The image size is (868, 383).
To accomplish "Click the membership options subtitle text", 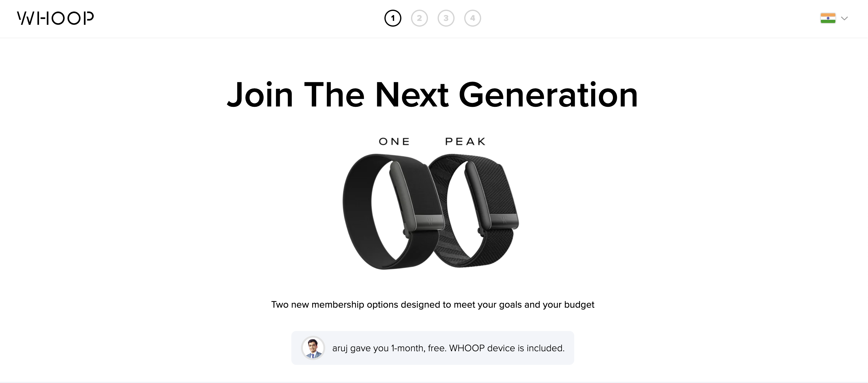I will [433, 304].
